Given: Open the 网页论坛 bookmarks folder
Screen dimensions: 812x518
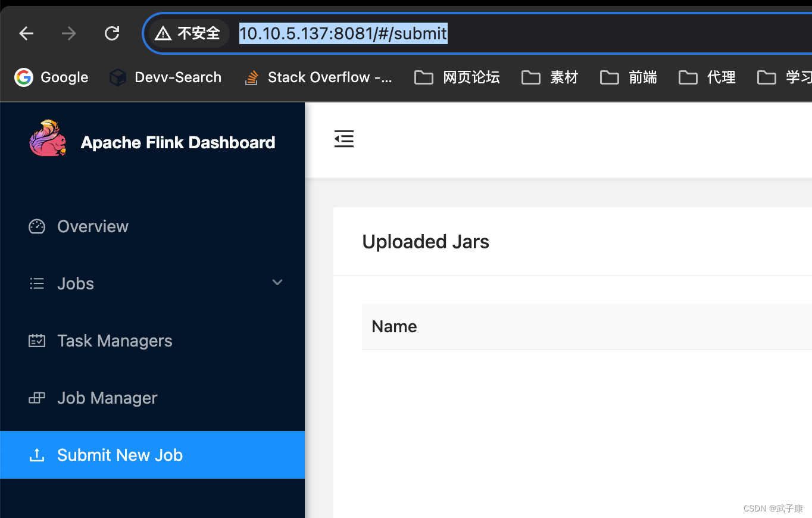Looking at the screenshot, I should (457, 77).
